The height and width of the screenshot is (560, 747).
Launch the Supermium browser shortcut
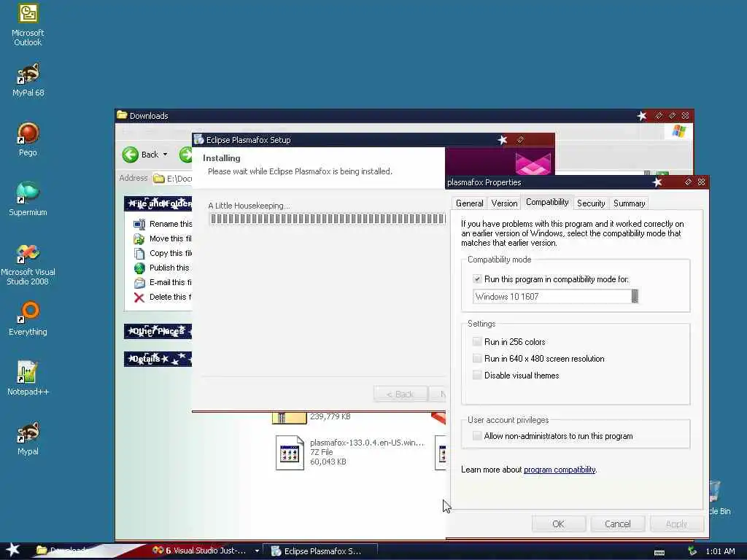pyautogui.click(x=28, y=199)
